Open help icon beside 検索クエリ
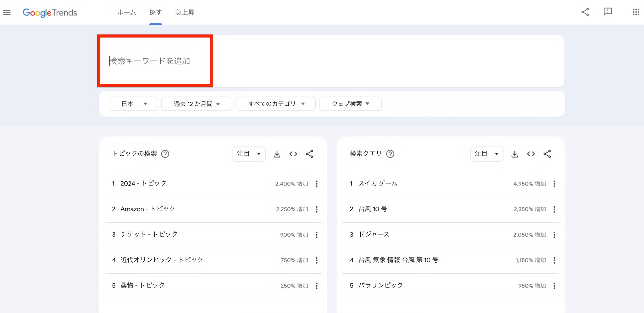Viewport: 644px width, 313px height. coord(390,154)
